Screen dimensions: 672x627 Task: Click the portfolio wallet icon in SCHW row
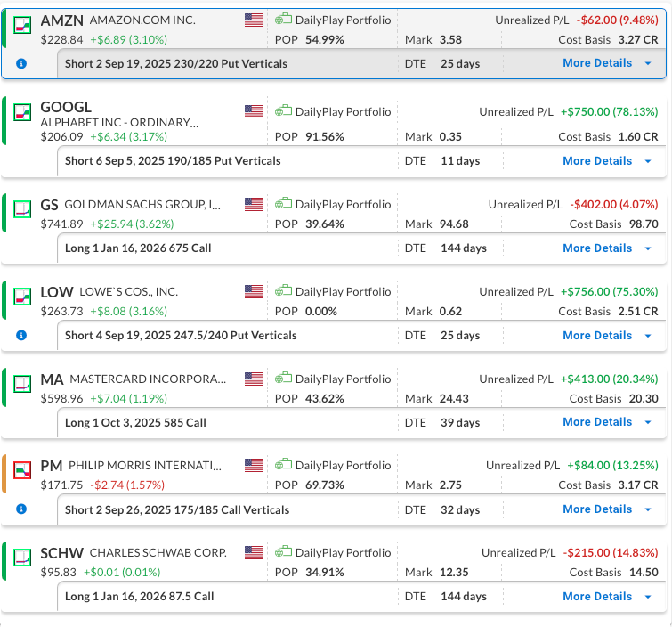click(x=283, y=551)
